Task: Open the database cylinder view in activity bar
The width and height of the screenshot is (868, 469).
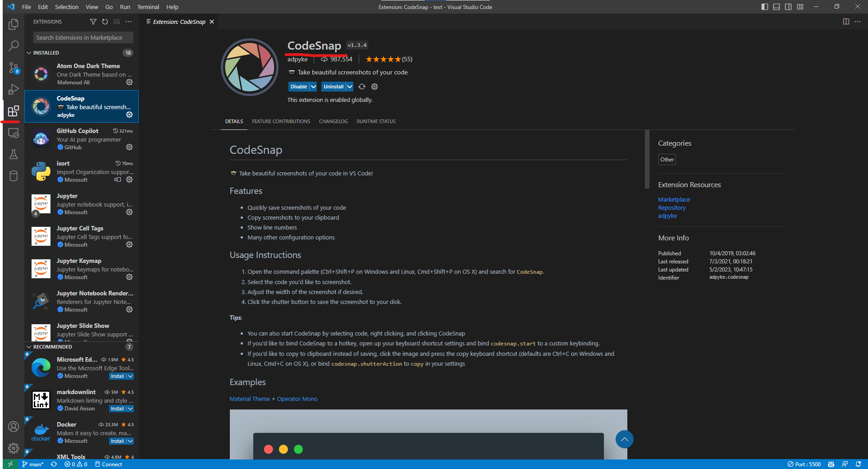Action: click(x=14, y=176)
